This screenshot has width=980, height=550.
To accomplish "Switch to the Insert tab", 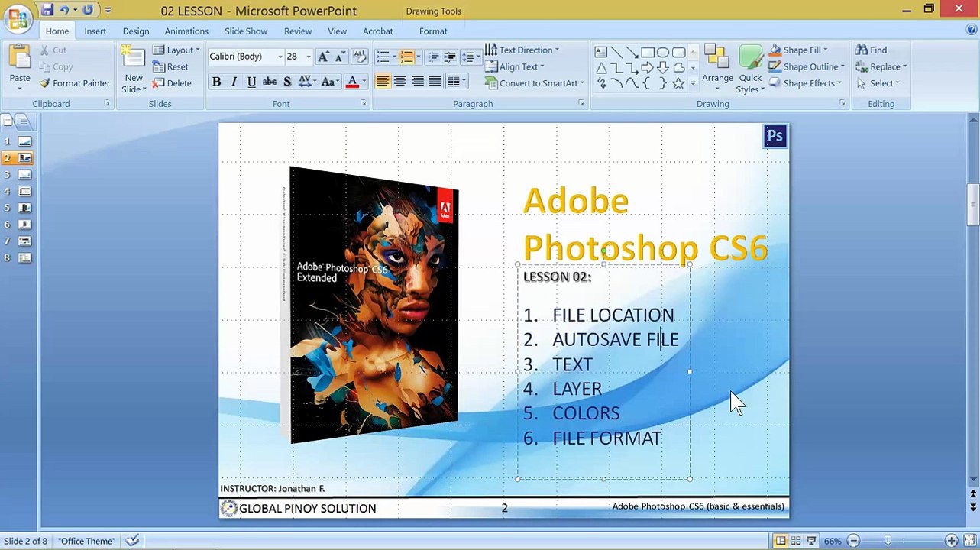I will tap(95, 31).
